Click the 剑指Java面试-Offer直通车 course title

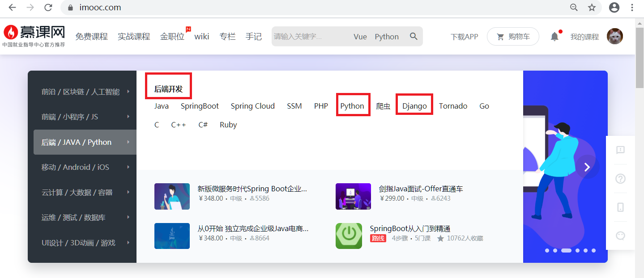[421, 189]
